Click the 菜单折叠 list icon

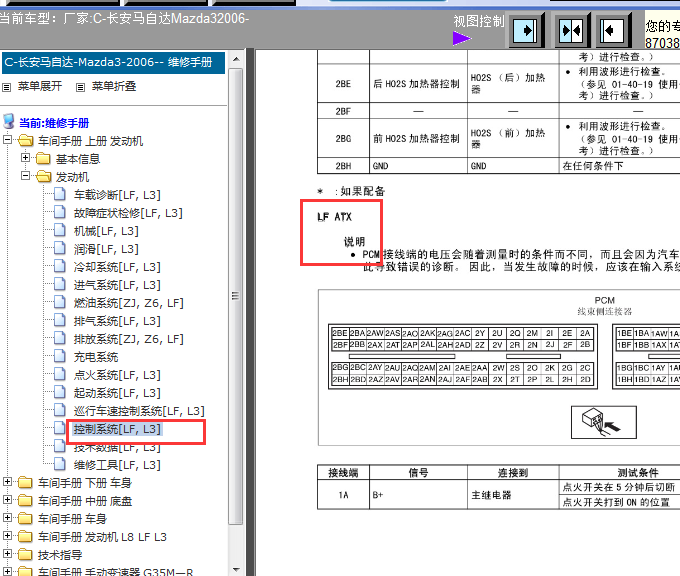coord(80,87)
